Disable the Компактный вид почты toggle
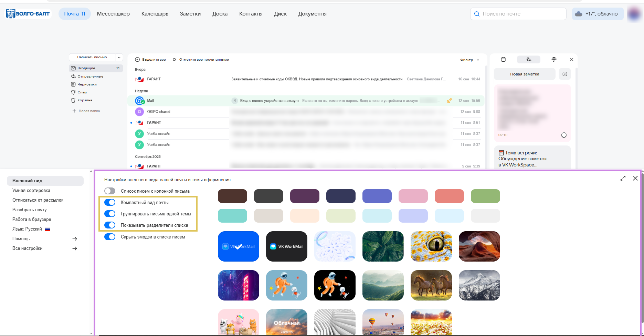The height and width of the screenshot is (336, 644). coord(110,202)
